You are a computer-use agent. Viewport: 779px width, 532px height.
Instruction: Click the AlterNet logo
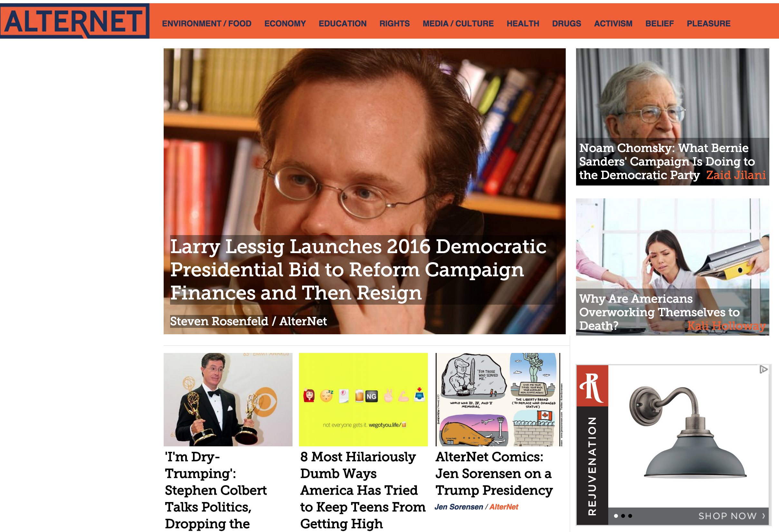(x=74, y=21)
